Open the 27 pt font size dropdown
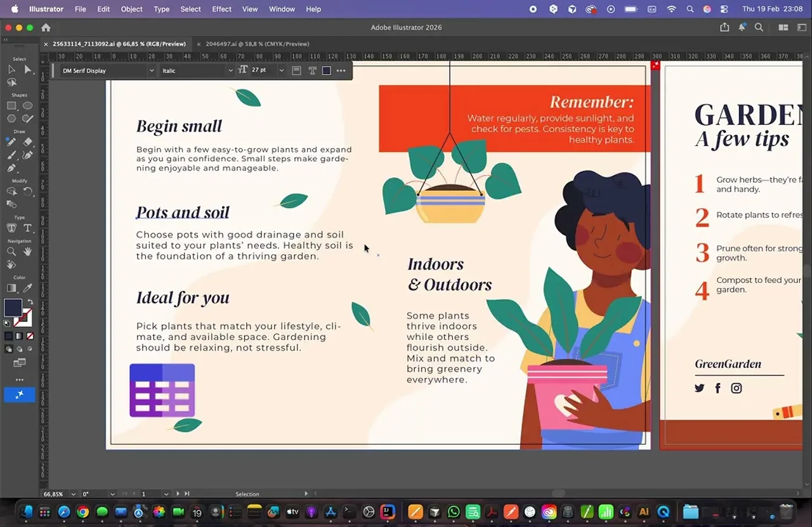This screenshot has width=812, height=527. click(x=282, y=70)
